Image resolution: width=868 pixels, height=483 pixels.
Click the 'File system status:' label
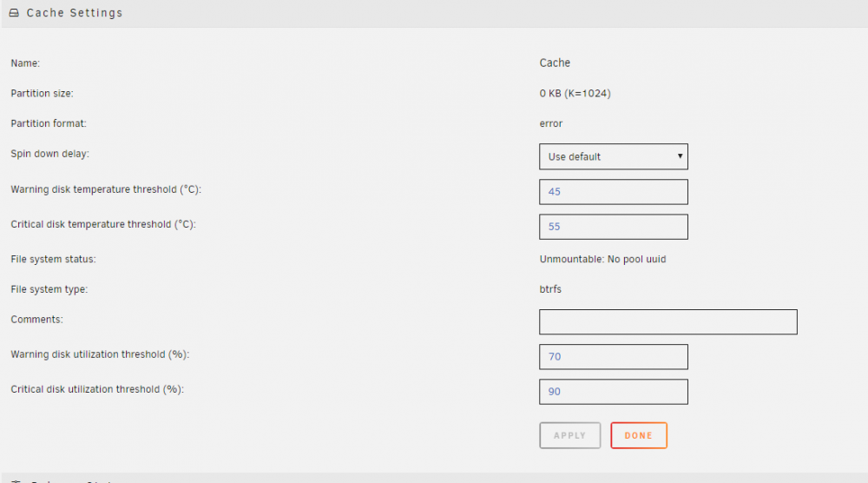(x=53, y=259)
